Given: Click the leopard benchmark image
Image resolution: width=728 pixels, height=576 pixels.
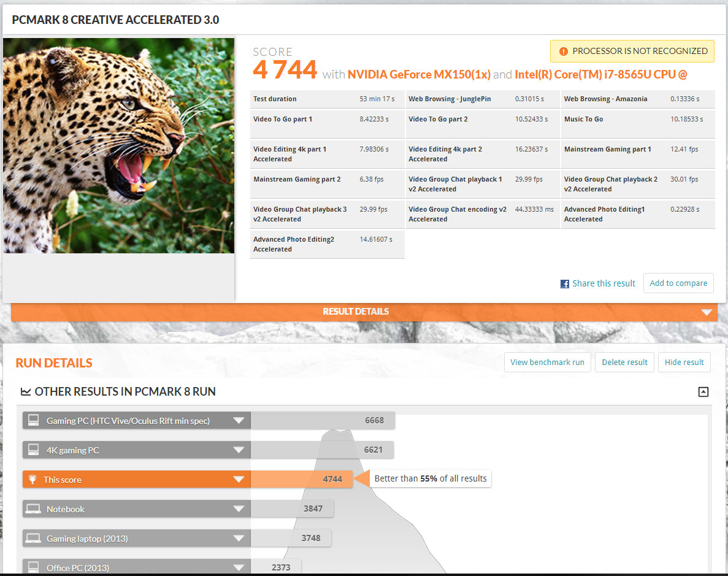Looking at the screenshot, I should click(x=119, y=146).
